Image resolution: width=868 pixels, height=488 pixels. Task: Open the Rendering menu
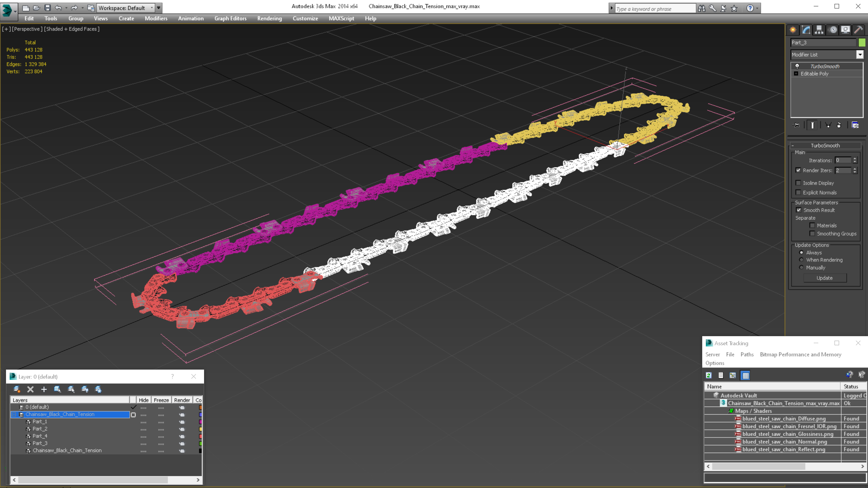269,18
